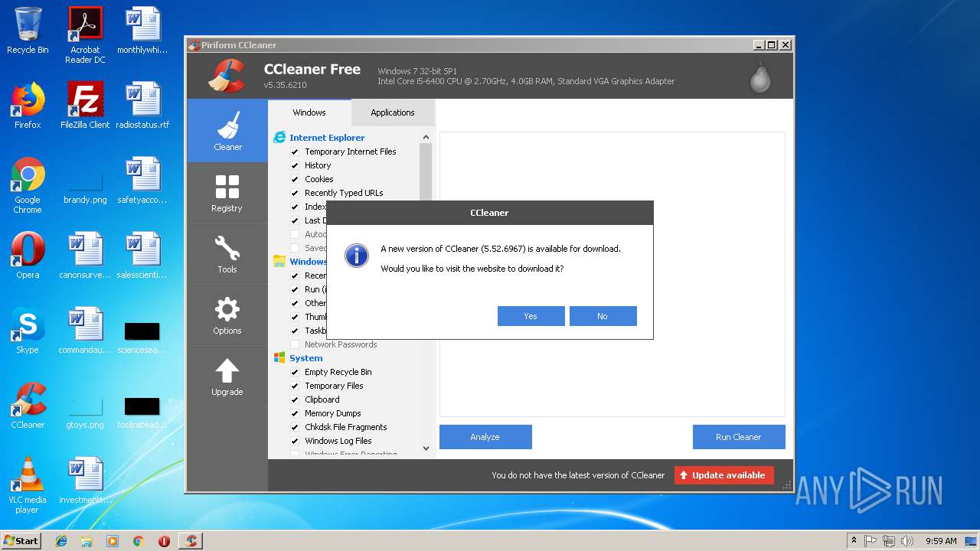Open the Upgrade section in sidebar
The width and height of the screenshot is (980, 551).
(x=227, y=377)
